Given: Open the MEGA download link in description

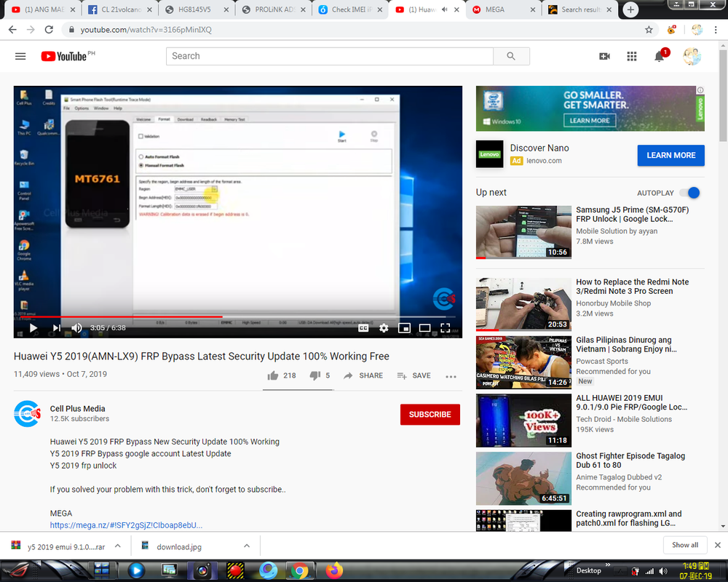Looking at the screenshot, I should point(126,525).
